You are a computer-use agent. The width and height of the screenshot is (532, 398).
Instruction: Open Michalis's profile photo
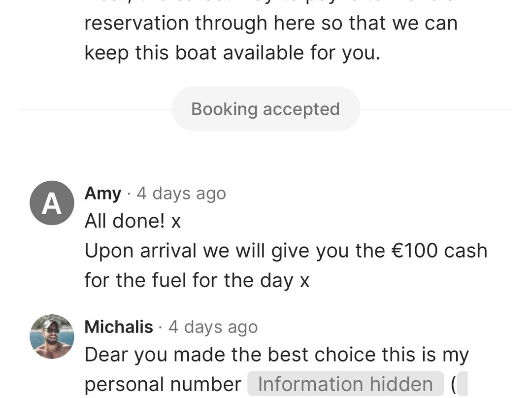coord(52,336)
